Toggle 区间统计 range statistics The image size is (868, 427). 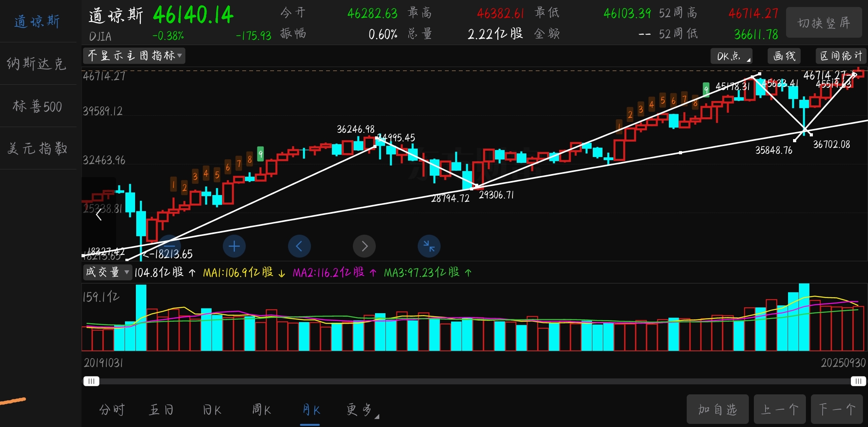[841, 56]
